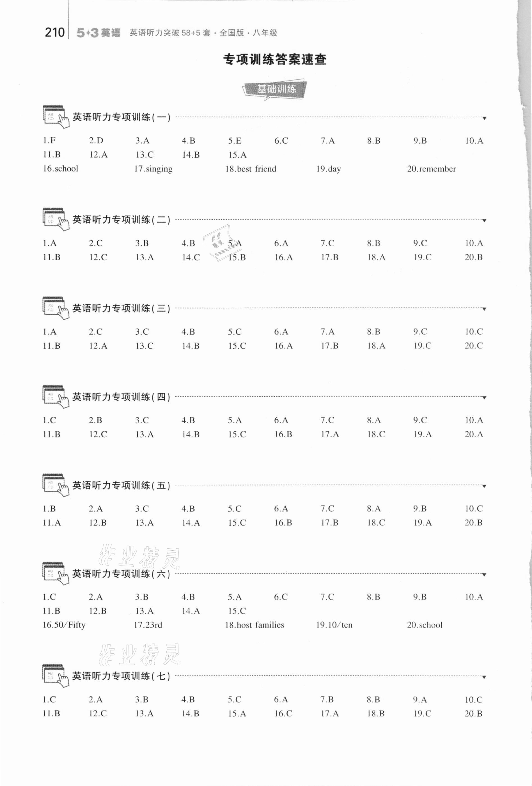Select the 基础训练 banner label
The width and height of the screenshot is (532, 786).
click(276, 89)
